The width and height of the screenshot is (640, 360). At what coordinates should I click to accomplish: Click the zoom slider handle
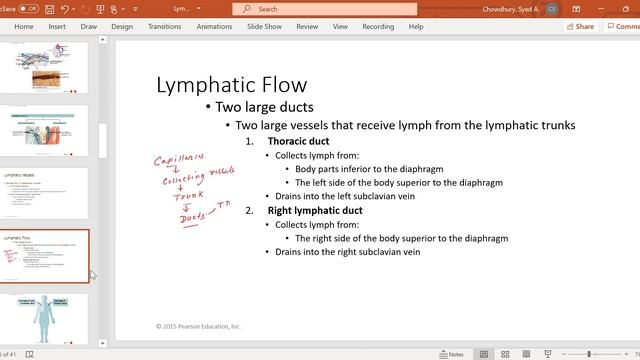[x=589, y=354]
